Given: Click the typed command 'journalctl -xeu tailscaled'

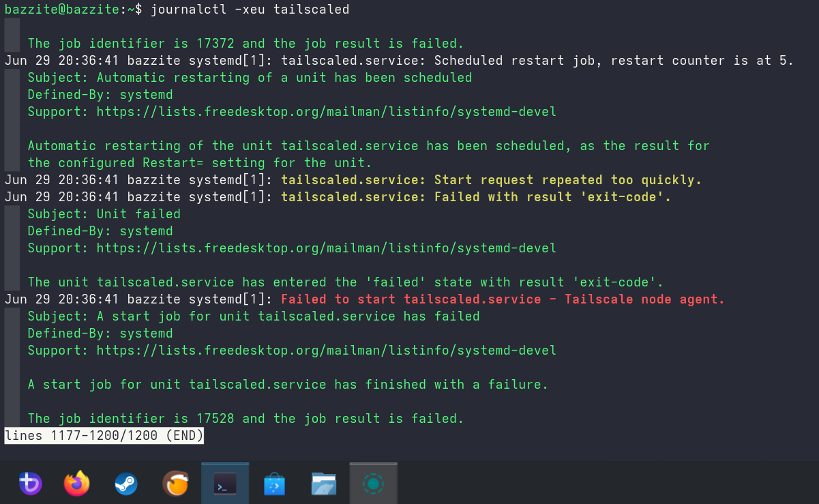Looking at the screenshot, I should (250, 9).
